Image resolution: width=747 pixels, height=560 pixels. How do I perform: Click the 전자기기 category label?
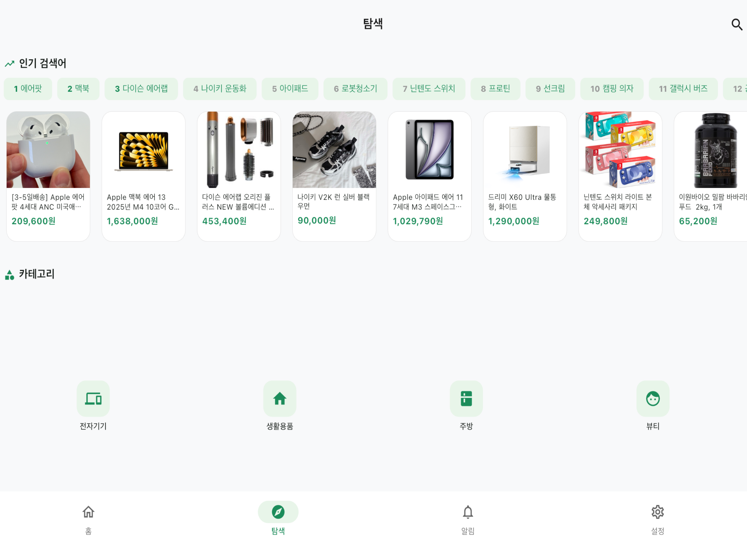tap(93, 426)
